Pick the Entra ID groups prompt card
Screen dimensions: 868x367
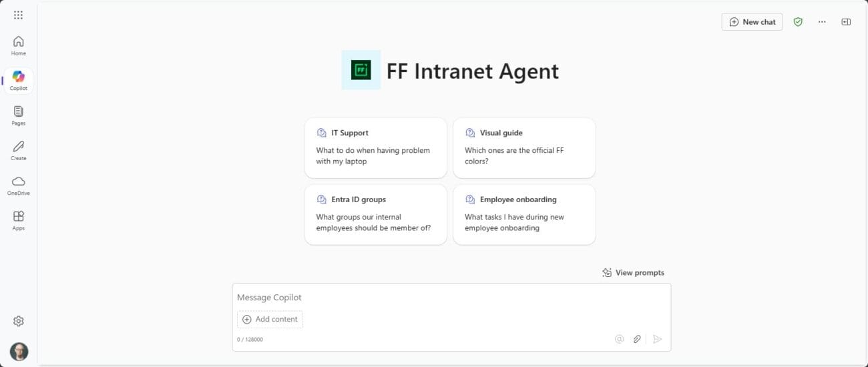pyautogui.click(x=375, y=215)
